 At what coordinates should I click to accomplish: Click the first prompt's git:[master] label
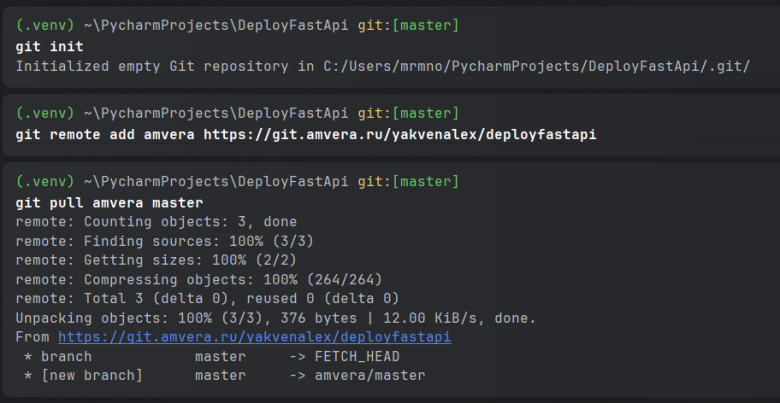click(x=408, y=25)
